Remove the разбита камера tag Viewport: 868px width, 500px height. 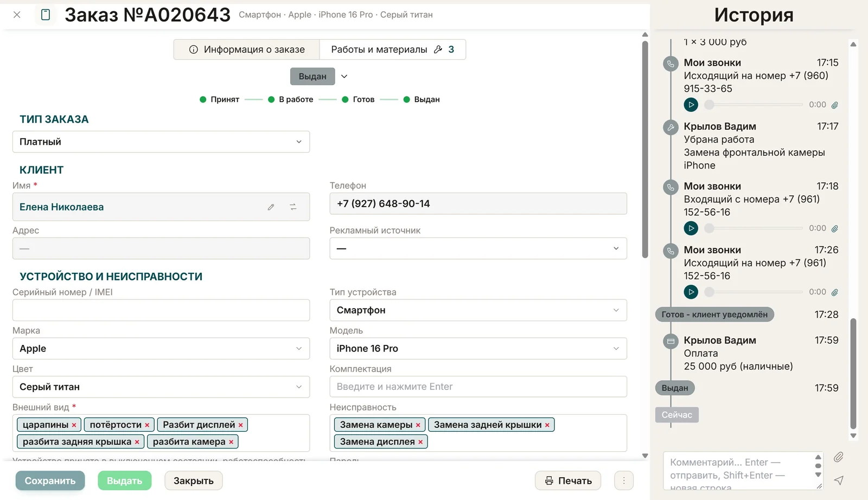231,442
